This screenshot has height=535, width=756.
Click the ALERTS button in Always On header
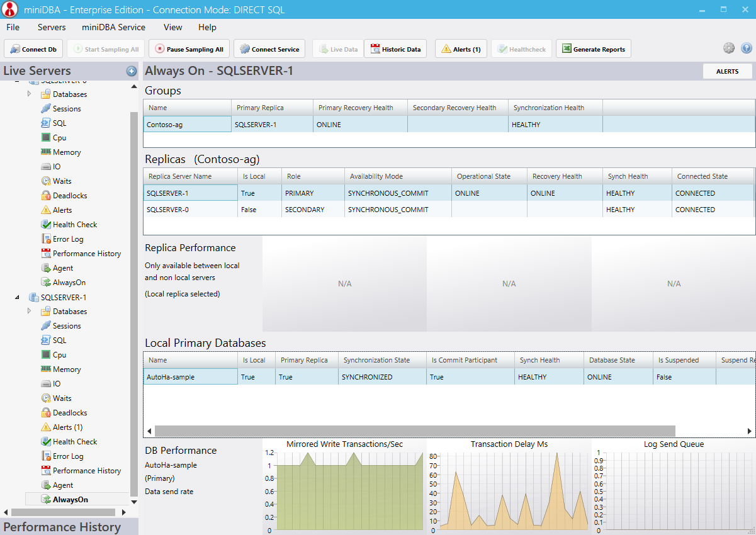coord(728,71)
